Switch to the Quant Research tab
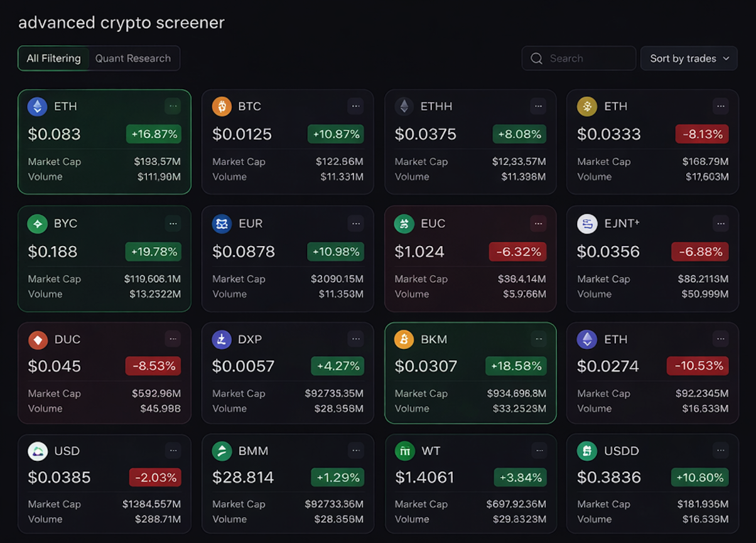 pos(133,58)
